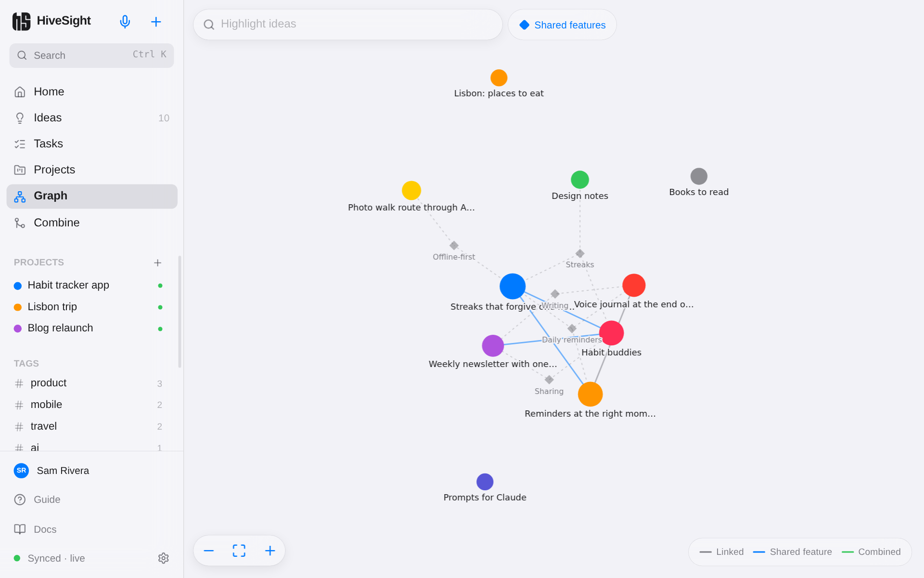Click the Sharing feature diamond

coord(549,380)
